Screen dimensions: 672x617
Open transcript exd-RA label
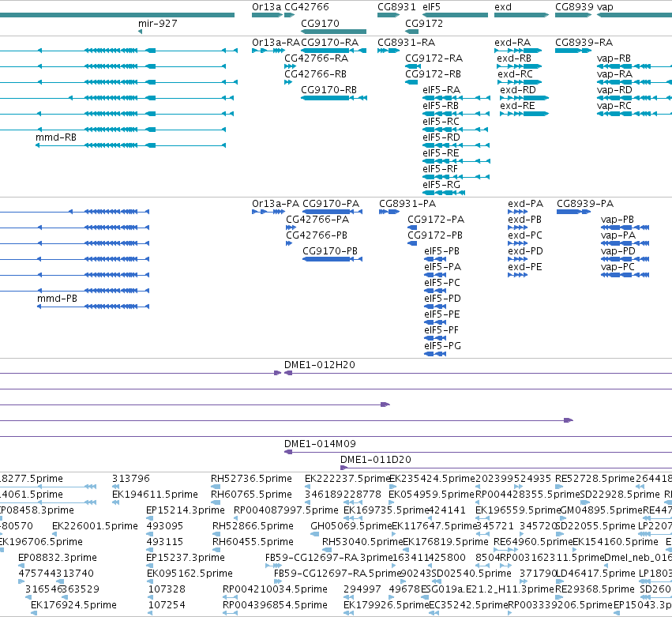click(x=512, y=43)
